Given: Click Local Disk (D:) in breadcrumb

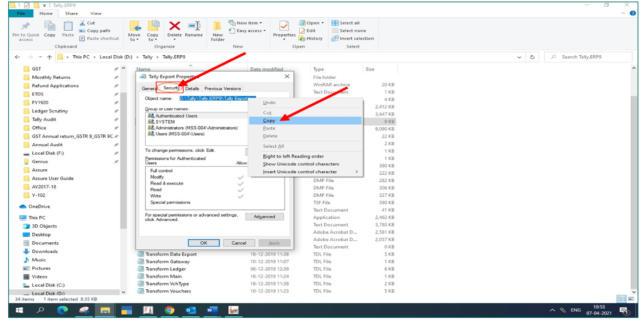Looking at the screenshot, I should 116,57.
